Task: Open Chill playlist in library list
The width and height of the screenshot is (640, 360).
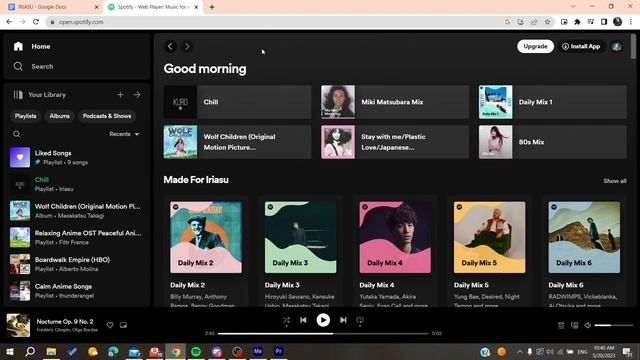Action: pos(76,184)
